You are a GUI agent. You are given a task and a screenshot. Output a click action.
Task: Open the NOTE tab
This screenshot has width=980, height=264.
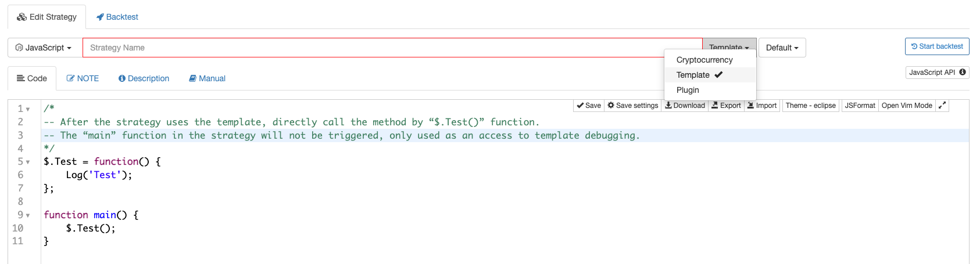coord(83,78)
